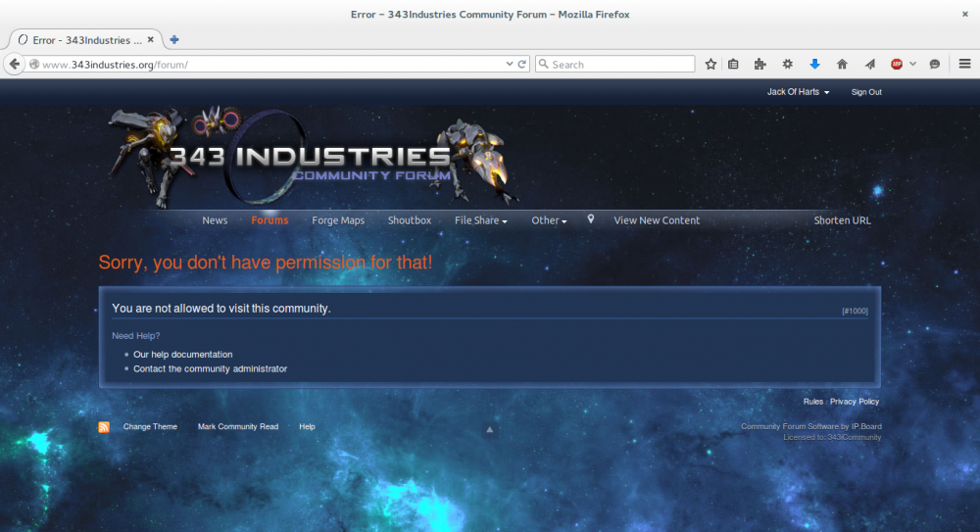
Task: Open the bookmarks list icon
Action: pyautogui.click(x=734, y=64)
